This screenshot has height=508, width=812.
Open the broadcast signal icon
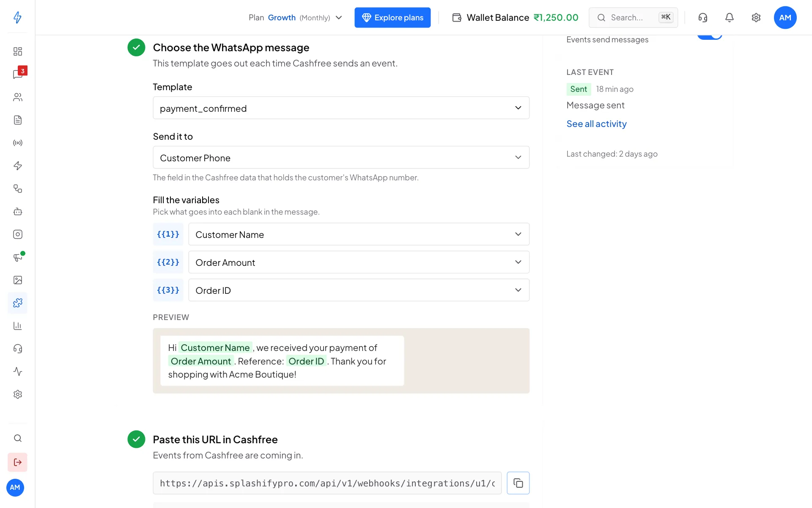17,143
